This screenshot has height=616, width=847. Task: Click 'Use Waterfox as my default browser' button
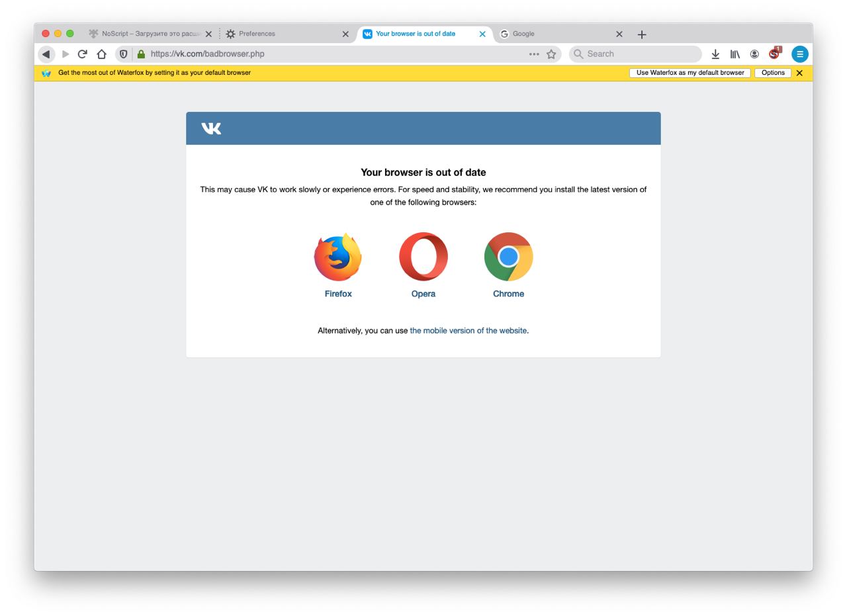(690, 73)
